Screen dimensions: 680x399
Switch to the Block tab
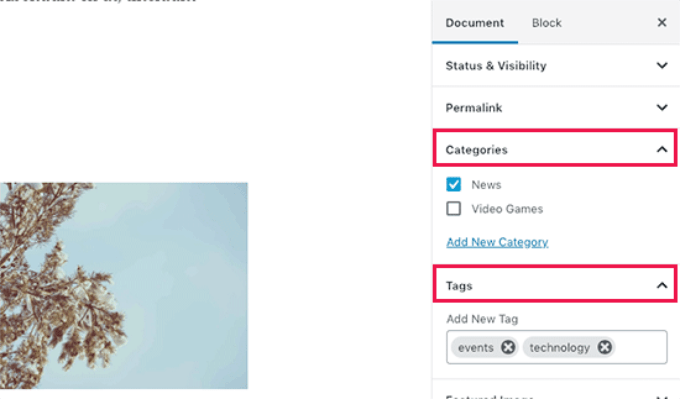547,23
